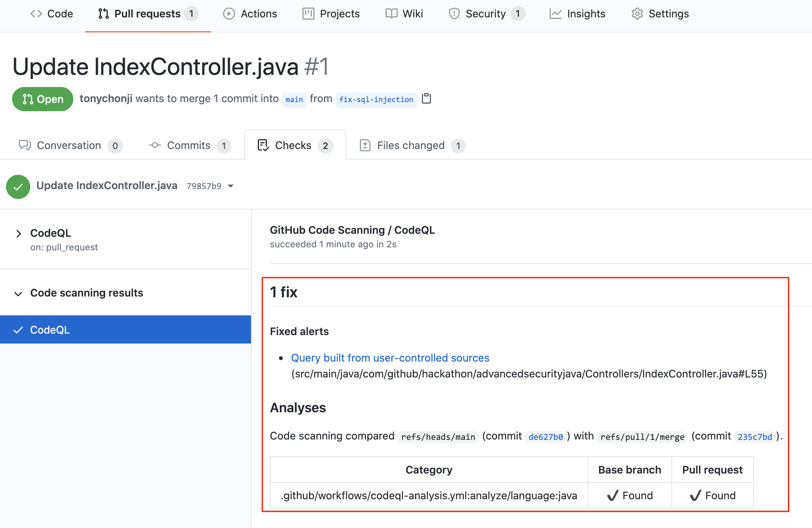812x528 pixels.
Task: Go to the Commits tab
Action: (x=189, y=146)
